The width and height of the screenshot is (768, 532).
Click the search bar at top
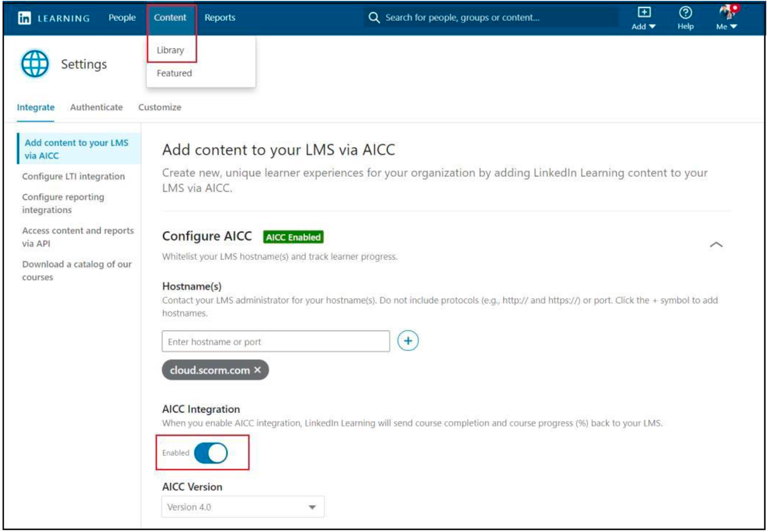point(467,17)
